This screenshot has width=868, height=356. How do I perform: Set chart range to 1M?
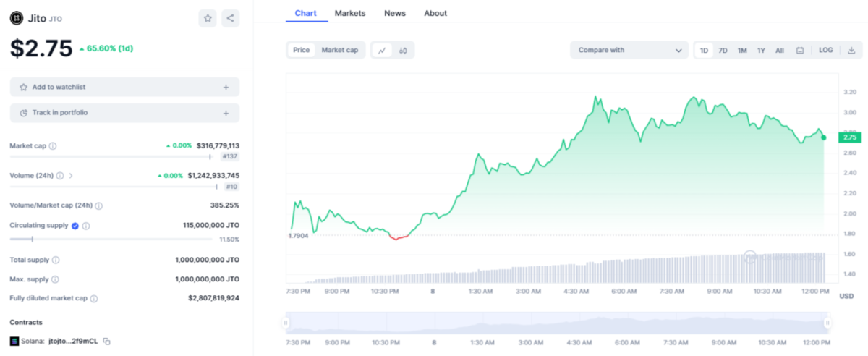pos(742,50)
